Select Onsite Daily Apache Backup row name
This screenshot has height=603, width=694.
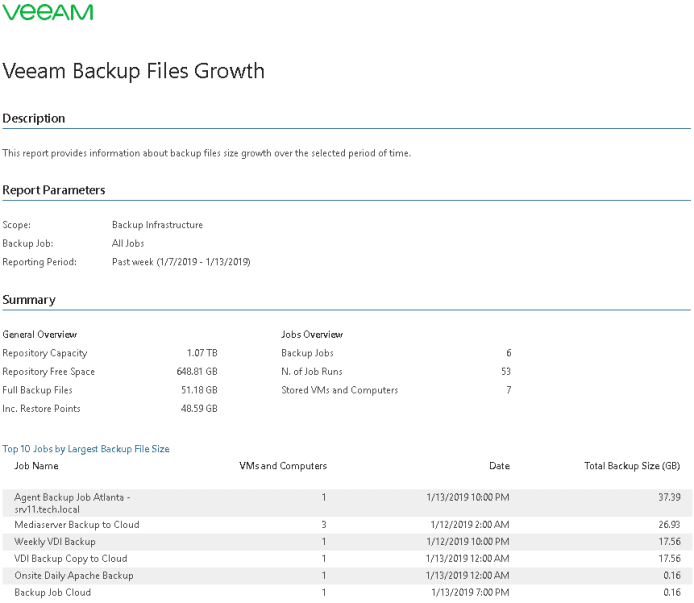pyautogui.click(x=74, y=576)
